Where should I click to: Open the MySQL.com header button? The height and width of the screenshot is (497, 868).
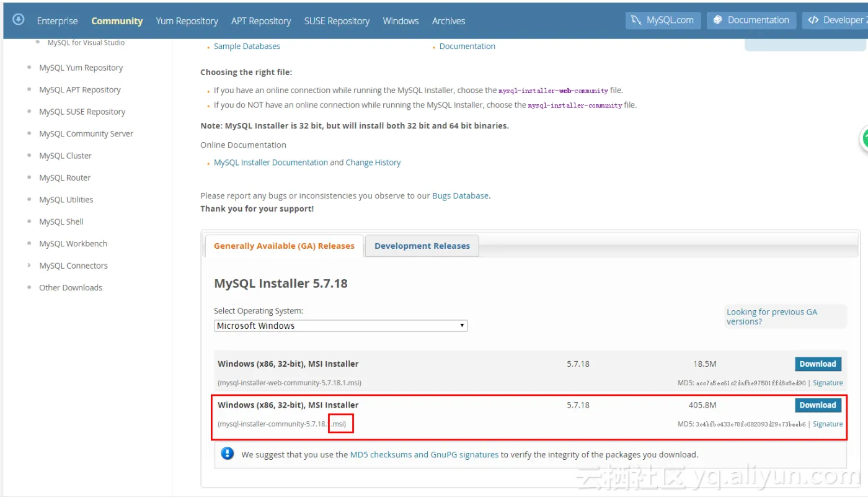663,20
